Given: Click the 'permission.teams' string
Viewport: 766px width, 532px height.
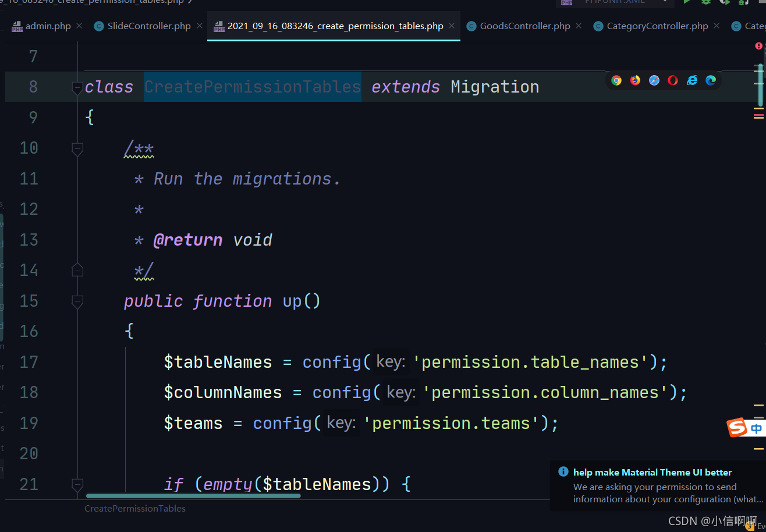Looking at the screenshot, I should point(452,423).
